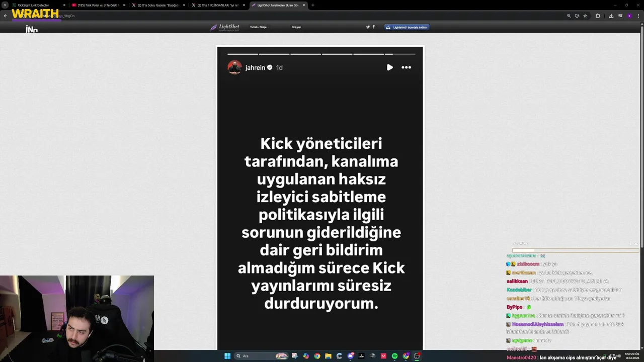Open the Steam taskbar icon
Viewport: 644px width, 362px height.
[x=372, y=356]
